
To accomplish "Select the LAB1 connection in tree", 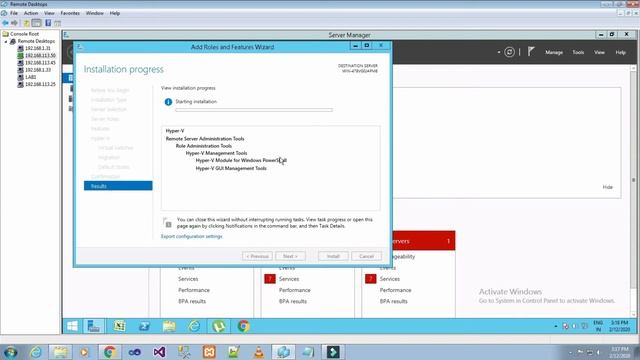I will coord(31,77).
